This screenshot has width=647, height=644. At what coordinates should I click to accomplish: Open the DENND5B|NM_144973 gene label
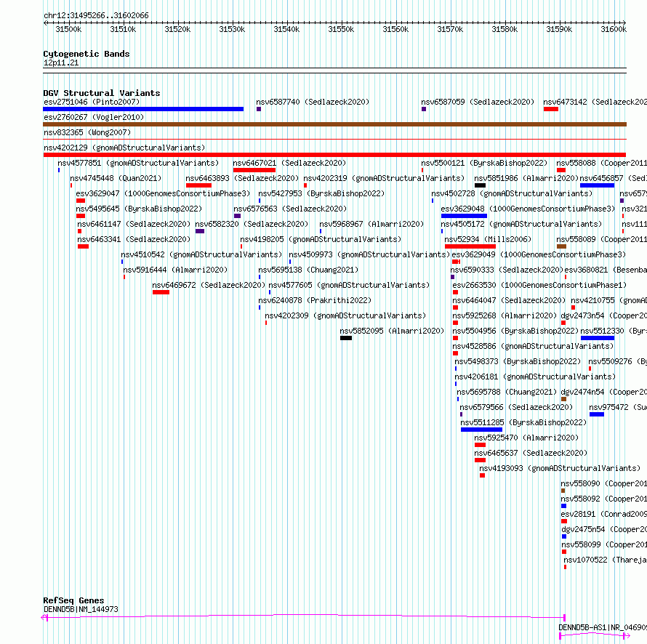coord(81,609)
